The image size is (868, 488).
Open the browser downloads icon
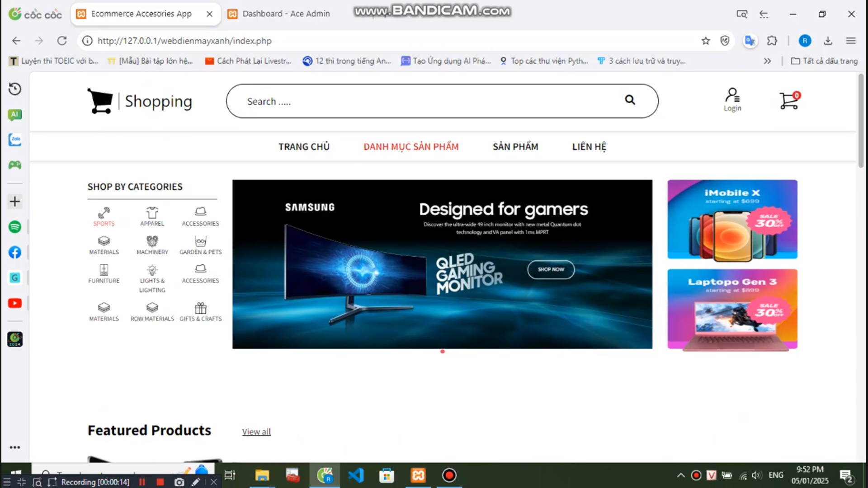[x=828, y=41]
